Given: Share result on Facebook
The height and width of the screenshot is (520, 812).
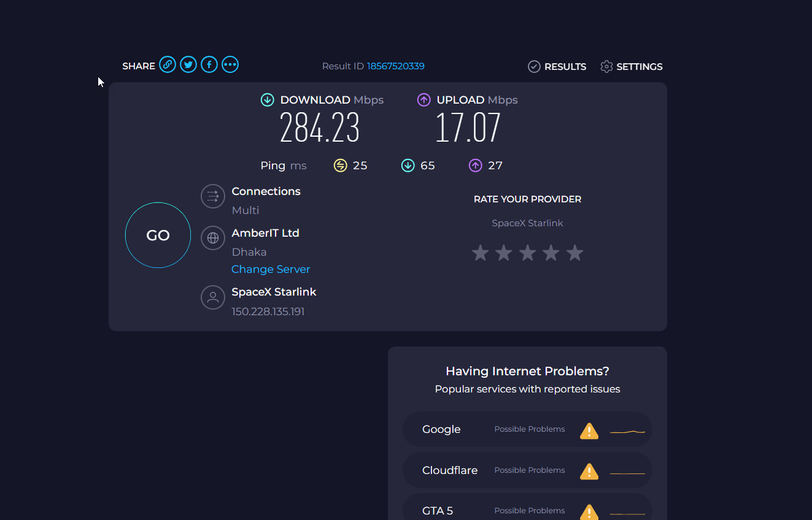Looking at the screenshot, I should 209,64.
